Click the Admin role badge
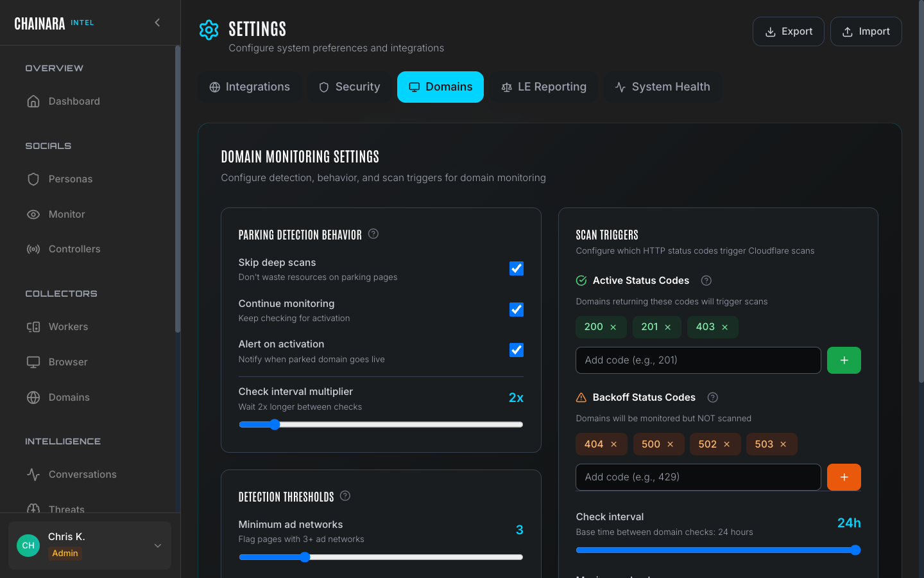The height and width of the screenshot is (578, 924). (x=65, y=553)
